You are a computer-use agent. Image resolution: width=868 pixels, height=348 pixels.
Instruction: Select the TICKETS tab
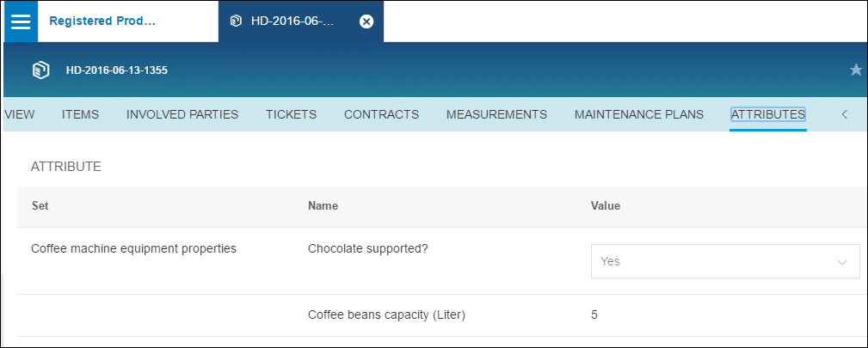[291, 114]
